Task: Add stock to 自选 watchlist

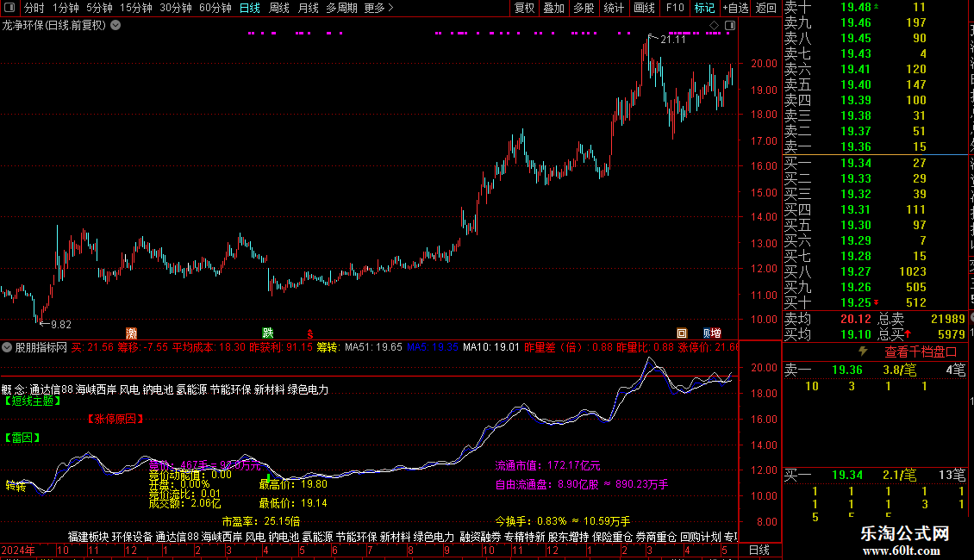Action: point(735,8)
